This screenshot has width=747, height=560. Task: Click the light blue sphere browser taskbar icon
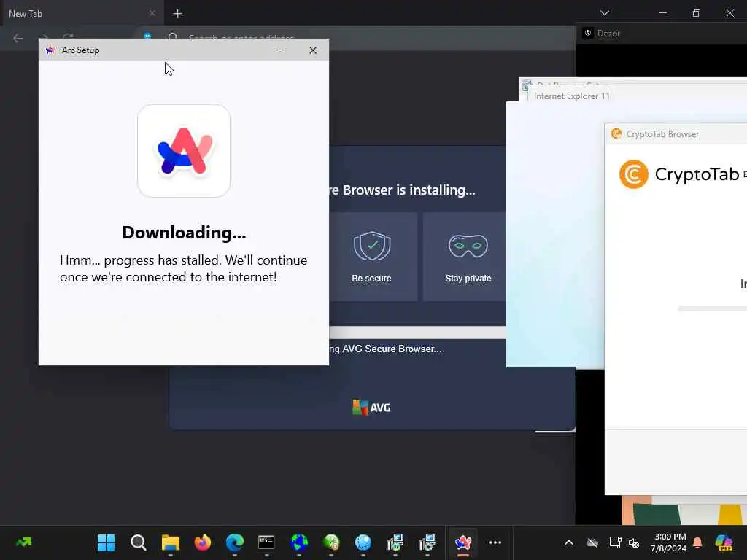tap(363, 542)
